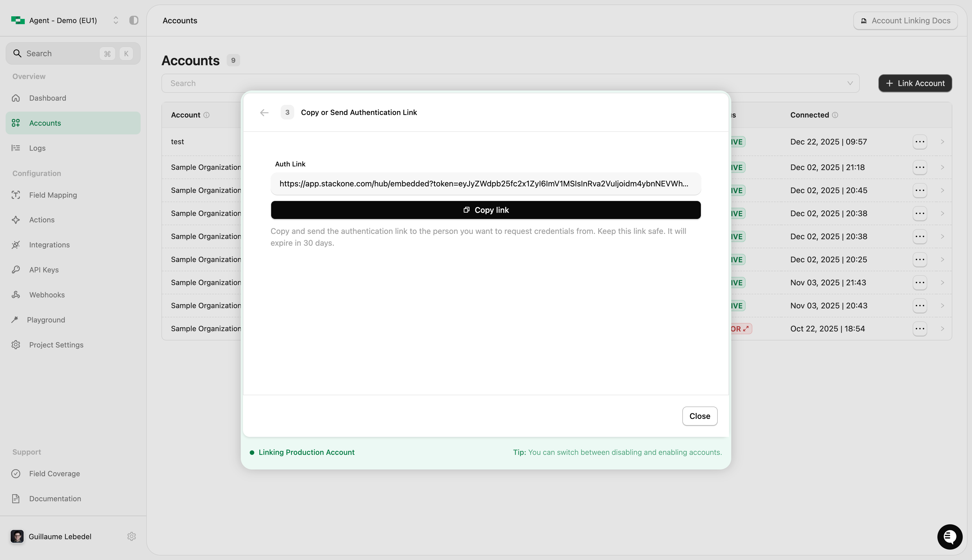Click the Auth Link URL field
Image resolution: width=972 pixels, height=560 pixels.
[x=486, y=184]
